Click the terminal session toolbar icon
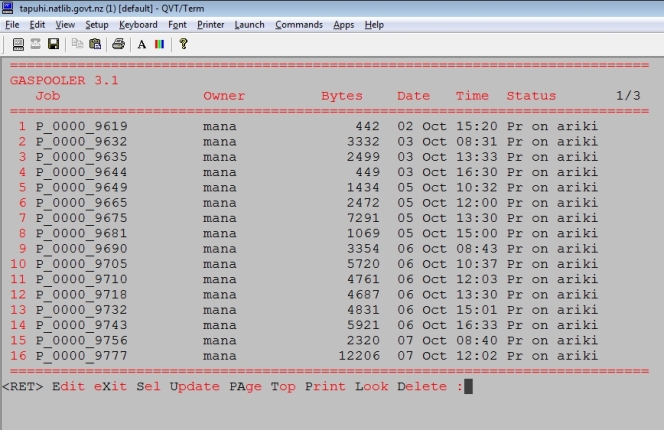The image size is (664, 430). (18, 44)
